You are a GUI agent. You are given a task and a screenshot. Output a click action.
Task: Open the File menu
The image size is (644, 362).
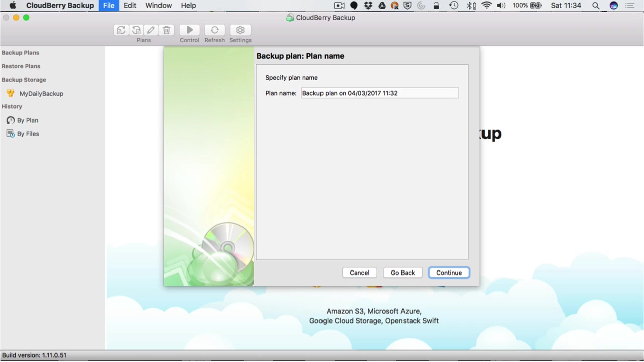point(109,6)
